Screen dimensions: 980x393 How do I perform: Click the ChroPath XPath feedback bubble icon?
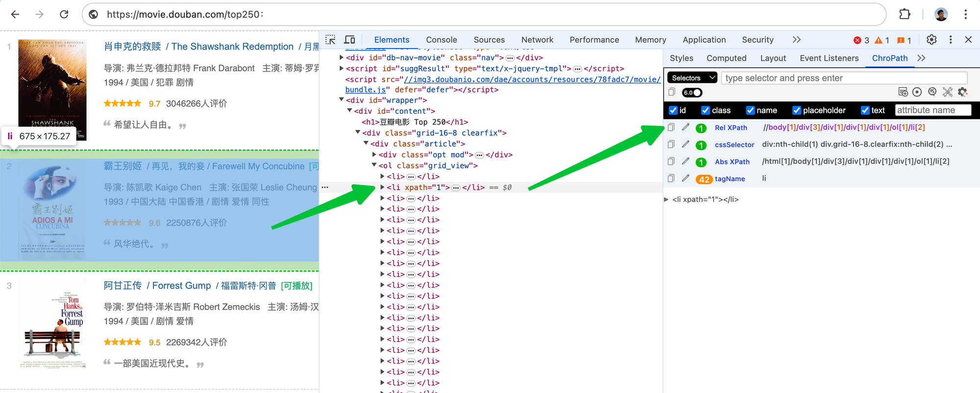pos(932,92)
